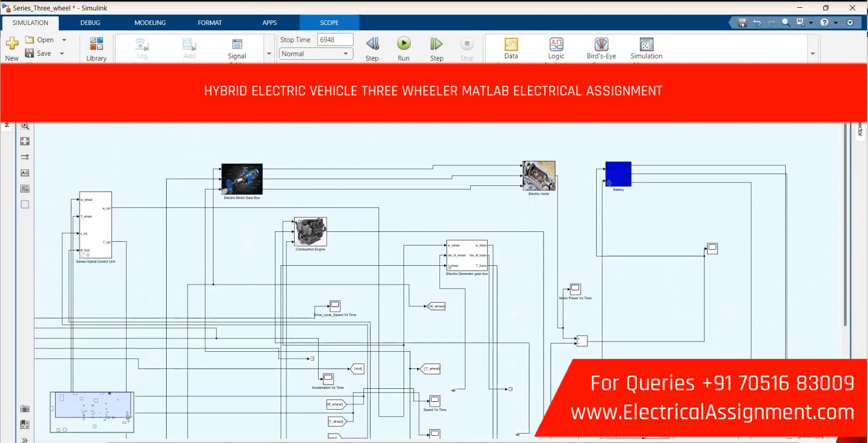868x443 pixels.
Task: Select the Drive_cycle_Speed Vs Time scope
Action: tap(335, 305)
